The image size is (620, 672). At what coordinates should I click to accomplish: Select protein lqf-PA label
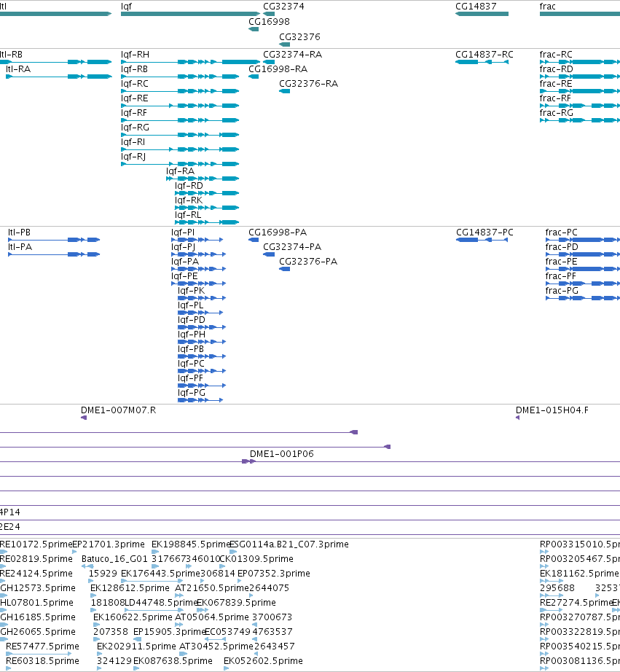[x=185, y=262]
